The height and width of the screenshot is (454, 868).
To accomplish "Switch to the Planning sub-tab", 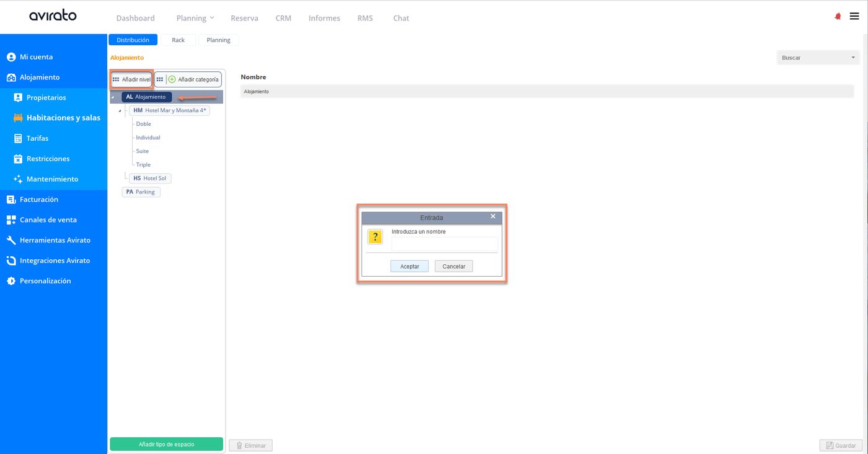I will pos(218,40).
